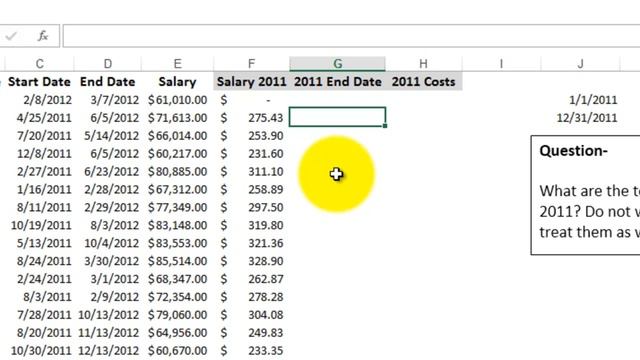The image size is (640, 360).
Task: Select end date 8/3/2012
Action: click(x=108, y=225)
